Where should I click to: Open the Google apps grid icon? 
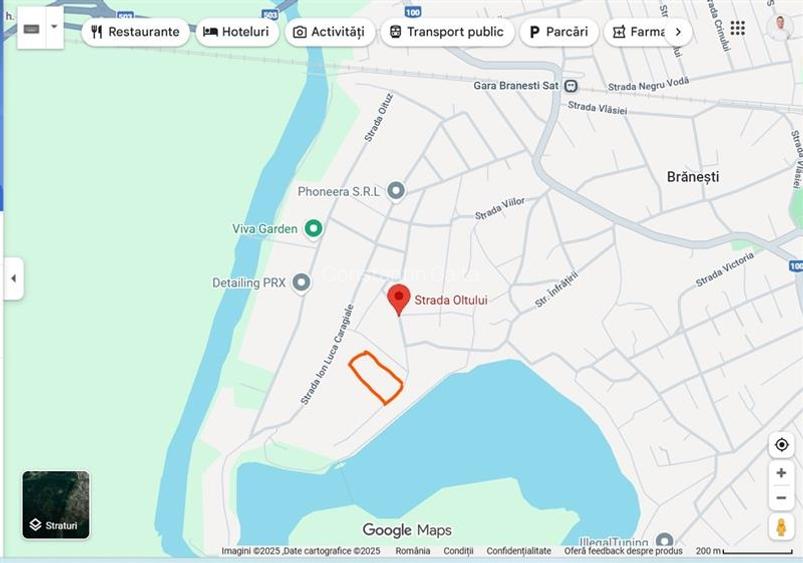[x=737, y=28]
